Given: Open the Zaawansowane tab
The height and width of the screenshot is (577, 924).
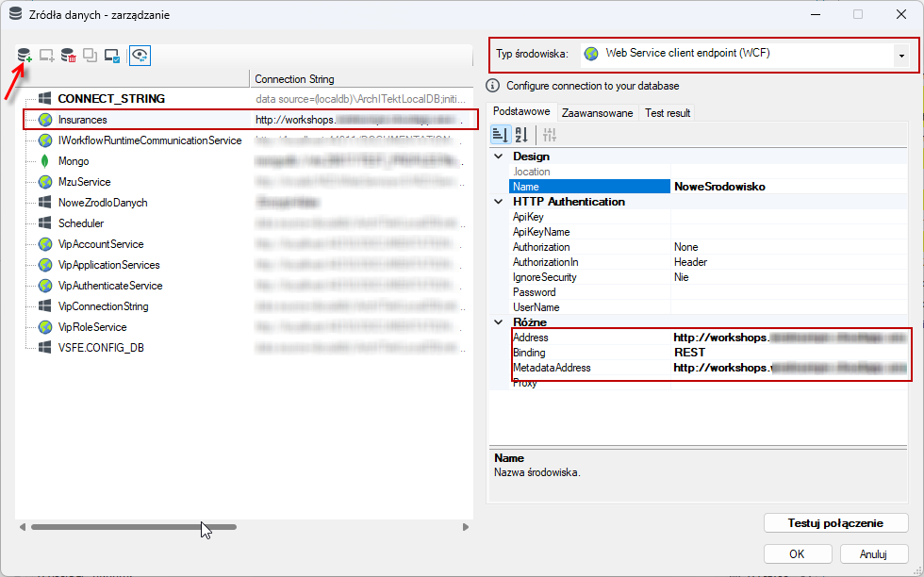Looking at the screenshot, I should 598,112.
